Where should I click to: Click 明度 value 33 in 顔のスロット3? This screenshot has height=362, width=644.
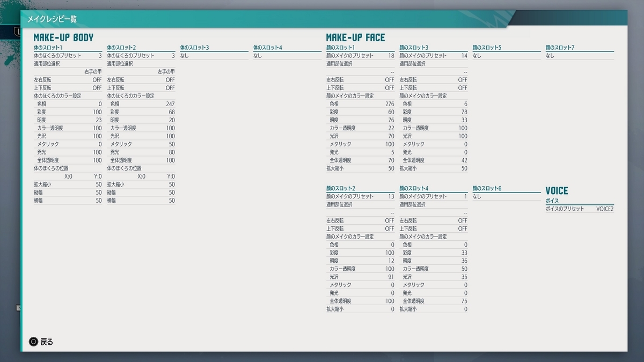(464, 120)
